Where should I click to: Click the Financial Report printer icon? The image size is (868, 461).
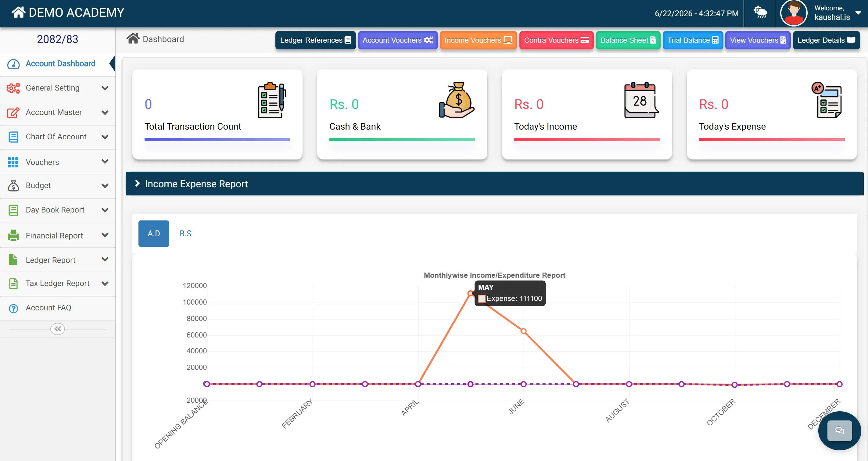pyautogui.click(x=13, y=235)
